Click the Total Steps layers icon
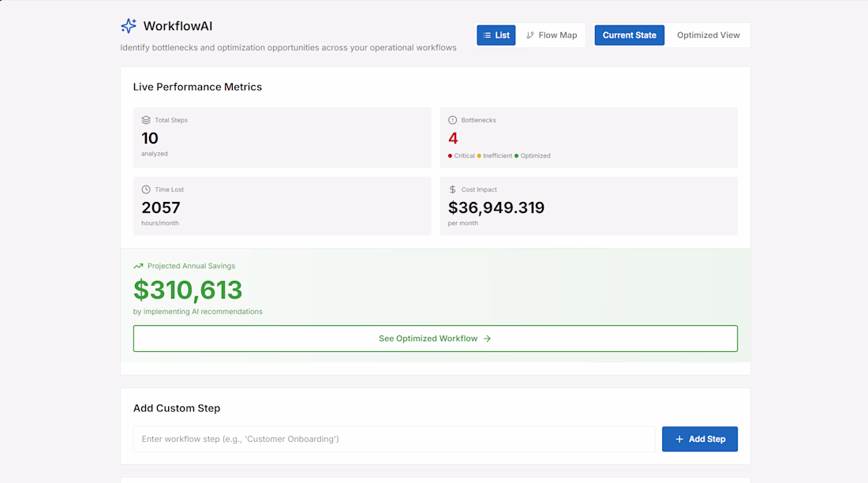868x483 pixels. tap(146, 120)
